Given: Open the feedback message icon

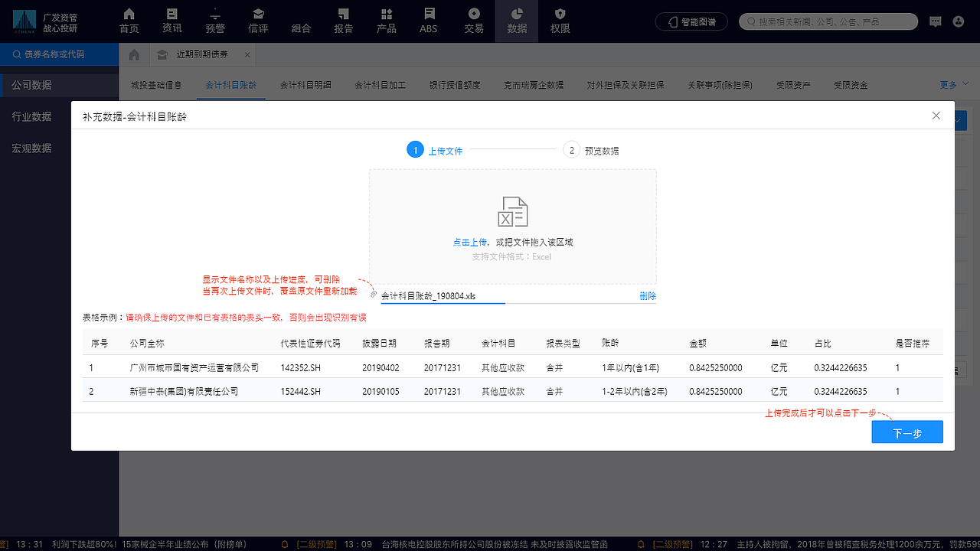Looking at the screenshot, I should coord(936,21).
